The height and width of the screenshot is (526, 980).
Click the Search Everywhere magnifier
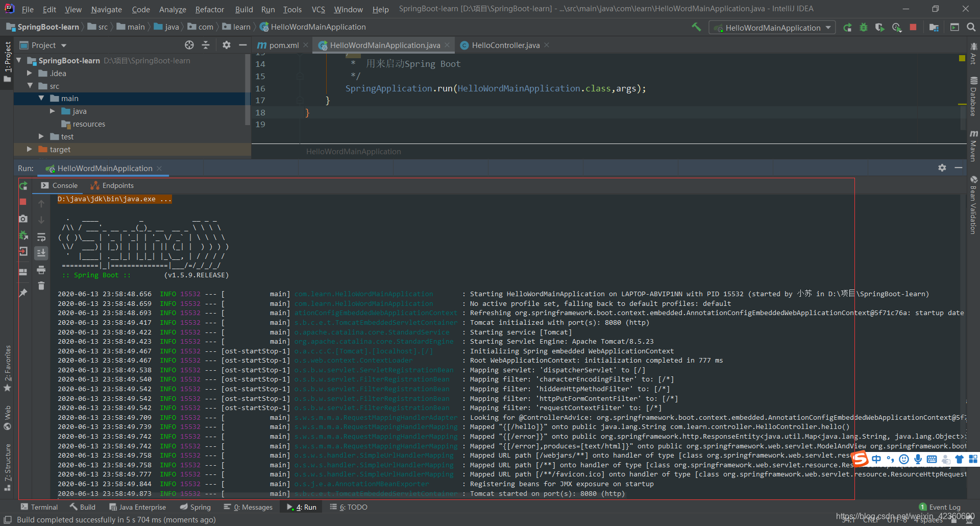pyautogui.click(x=971, y=28)
